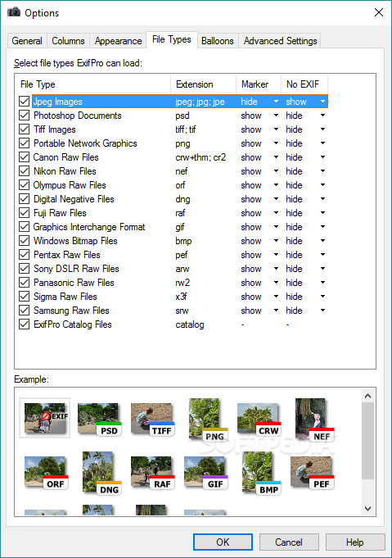This screenshot has height=558, width=392.
Task: Switch to the Columns tab
Action: (68, 41)
